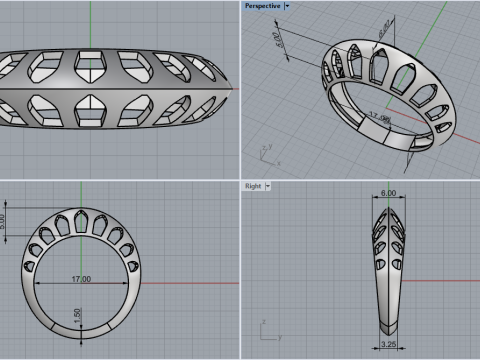
Task: Select the 5.00 dimension in Perspective viewport
Action: point(279,39)
